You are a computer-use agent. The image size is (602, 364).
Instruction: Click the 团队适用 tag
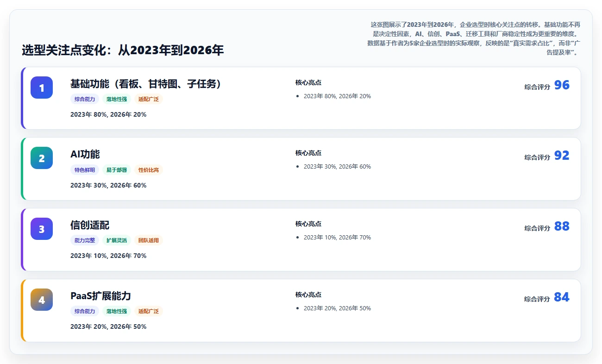[x=149, y=240]
